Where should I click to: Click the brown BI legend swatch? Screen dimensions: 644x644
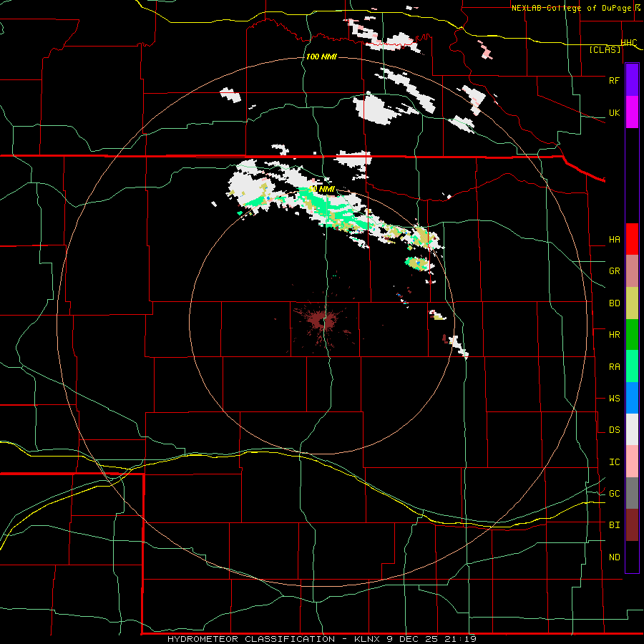pos(632,525)
